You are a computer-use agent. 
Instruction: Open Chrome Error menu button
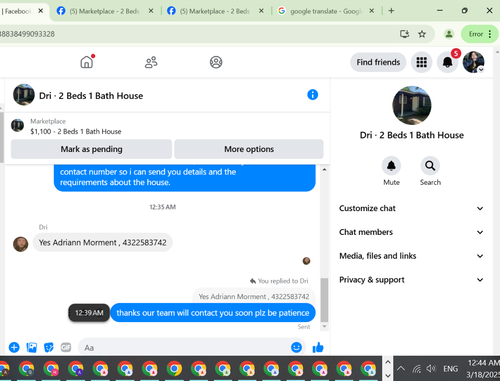(x=479, y=34)
